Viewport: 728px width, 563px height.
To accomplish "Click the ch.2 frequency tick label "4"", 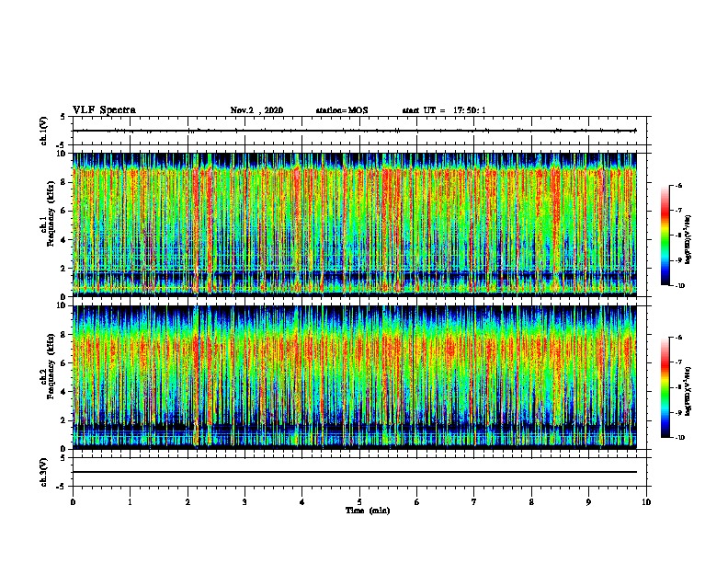I will tap(64, 392).
